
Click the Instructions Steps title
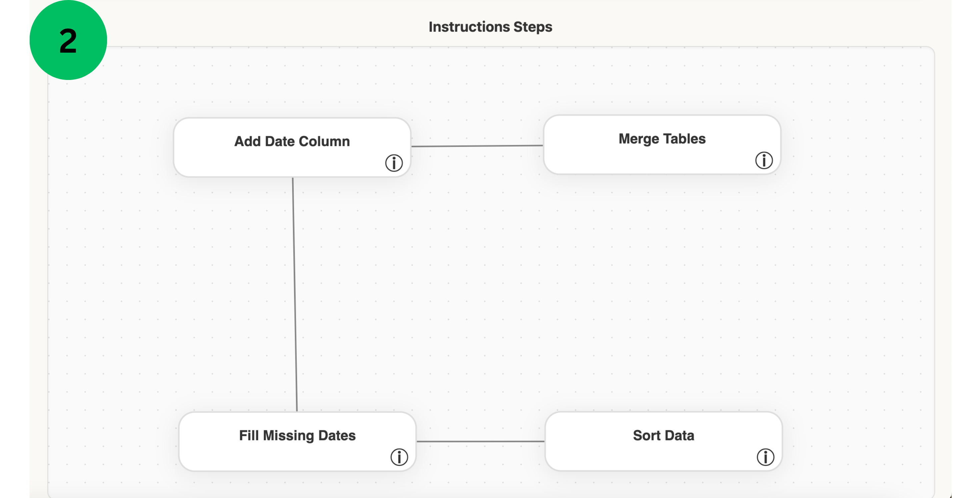pyautogui.click(x=490, y=26)
